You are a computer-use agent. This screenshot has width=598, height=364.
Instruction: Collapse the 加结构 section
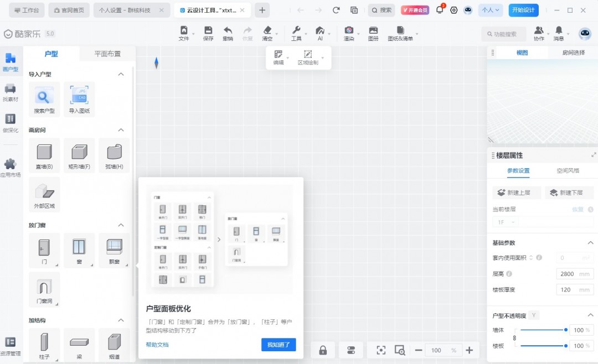[x=121, y=320]
